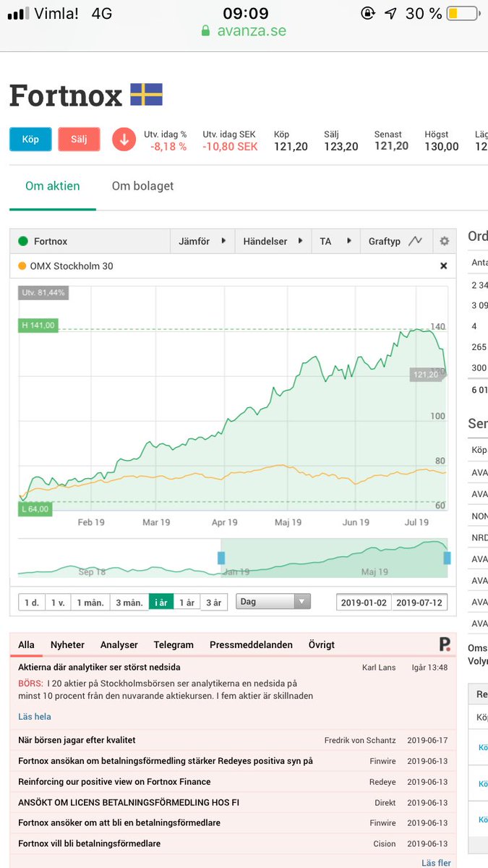Screen dimensions: 488x868
Task: Click author name Karl Lans
Action: tap(379, 668)
